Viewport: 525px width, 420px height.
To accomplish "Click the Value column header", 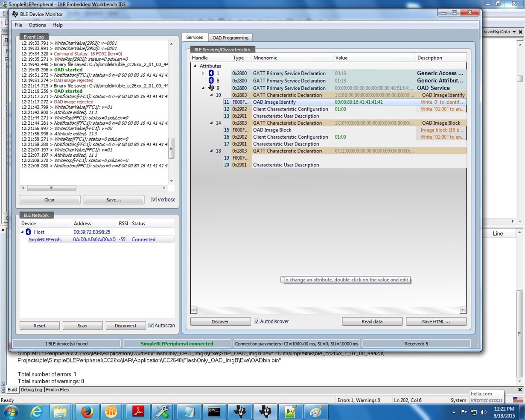I will pyautogui.click(x=374, y=58).
